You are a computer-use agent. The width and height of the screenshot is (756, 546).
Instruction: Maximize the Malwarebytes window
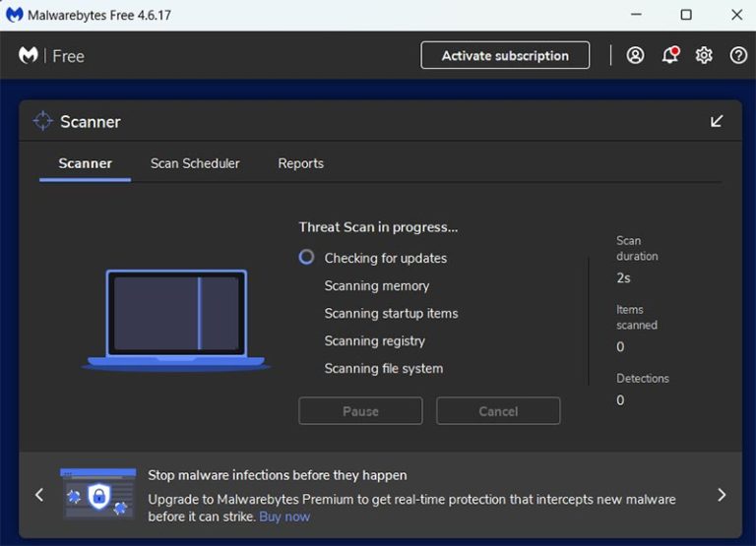686,15
